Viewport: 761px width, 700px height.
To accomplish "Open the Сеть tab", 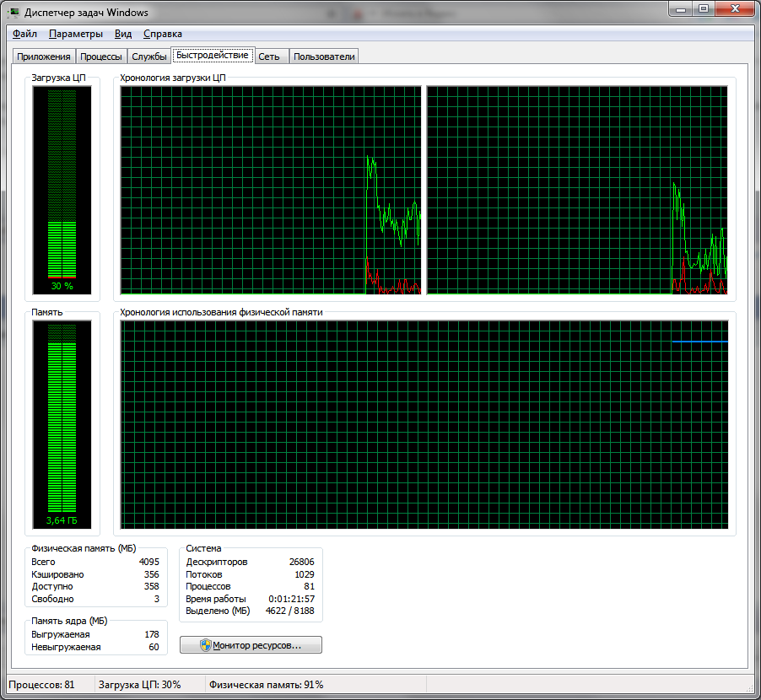I will [269, 57].
